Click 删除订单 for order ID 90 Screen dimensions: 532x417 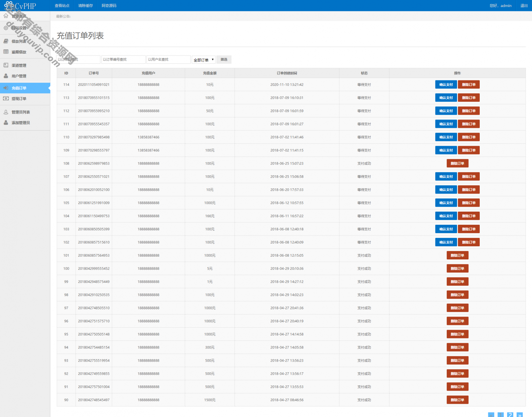(x=458, y=400)
